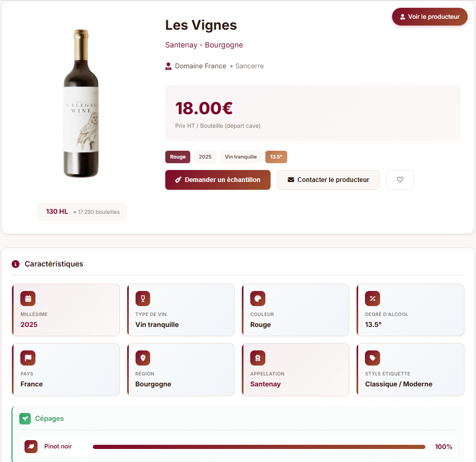Click the wine glass icon for Type de vin
The image size is (476, 462).
tap(143, 299)
